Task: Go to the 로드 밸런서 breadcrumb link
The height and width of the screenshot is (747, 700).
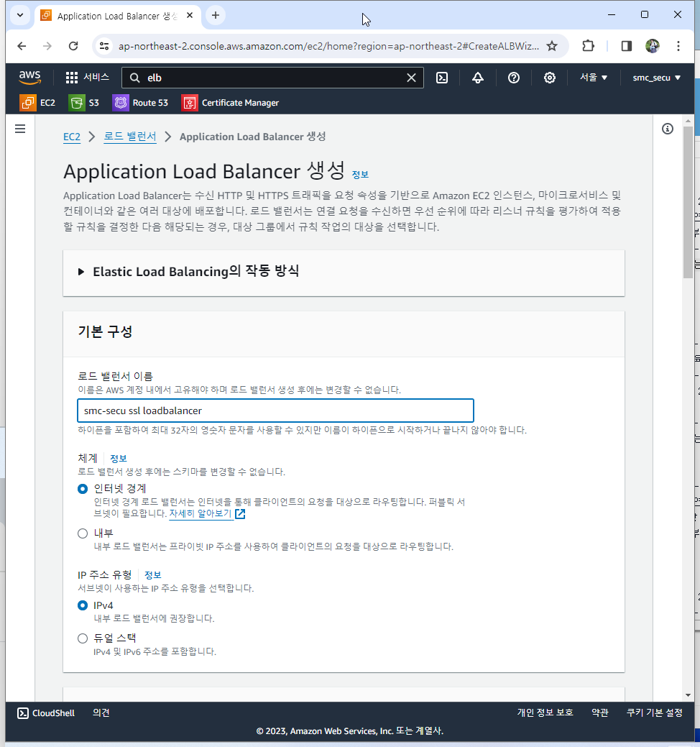Action: [x=130, y=137]
